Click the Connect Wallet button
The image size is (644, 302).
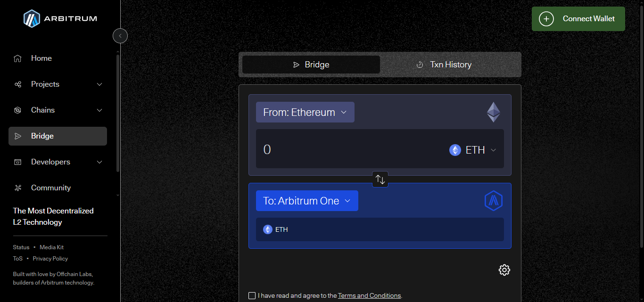click(x=578, y=19)
